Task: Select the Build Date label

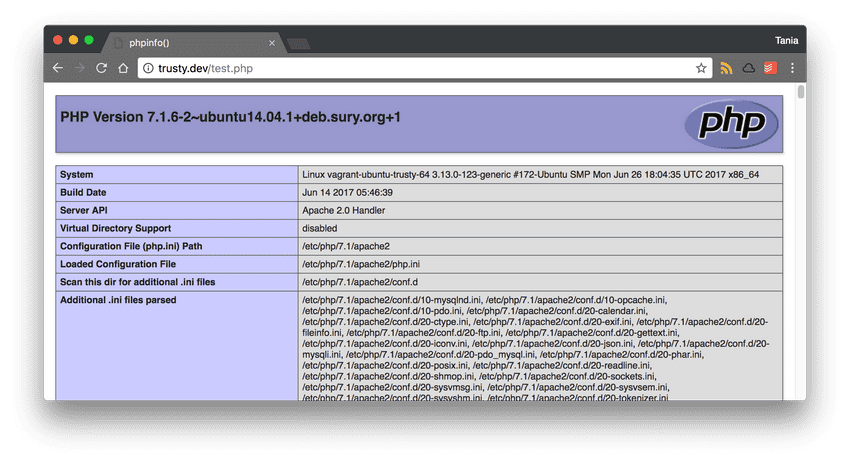Action: coord(83,192)
